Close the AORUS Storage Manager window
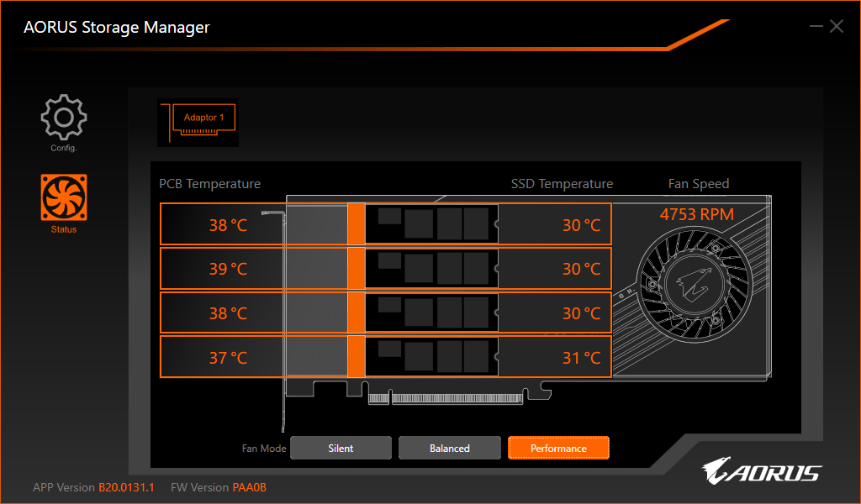The height and width of the screenshot is (504, 861). (837, 27)
